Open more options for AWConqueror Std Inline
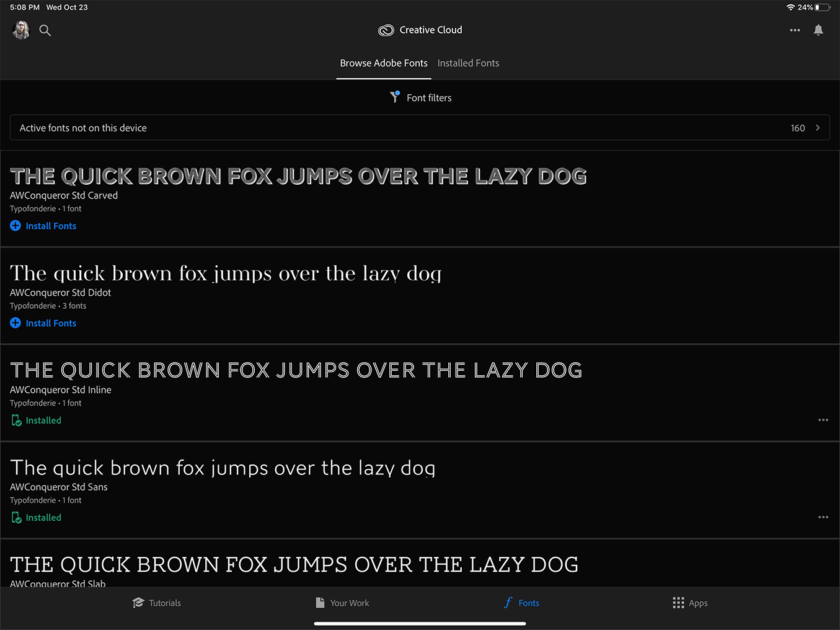 click(823, 420)
